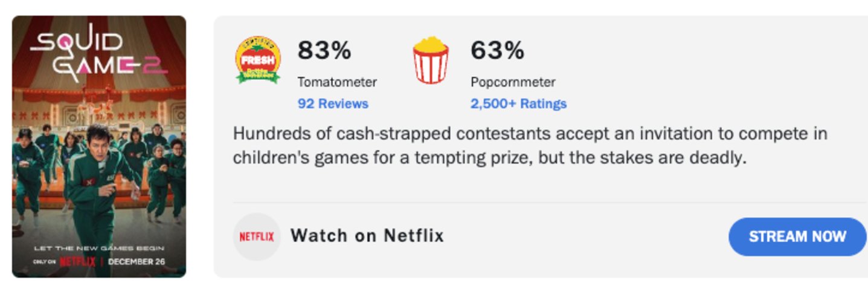The height and width of the screenshot is (291, 868).
Task: Click the 83% Tomatometer score
Action: (x=324, y=51)
